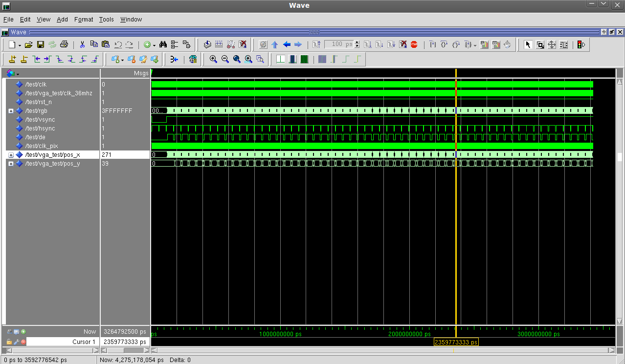
Task: Click the green add cursor button by Now
Action: click(23, 332)
